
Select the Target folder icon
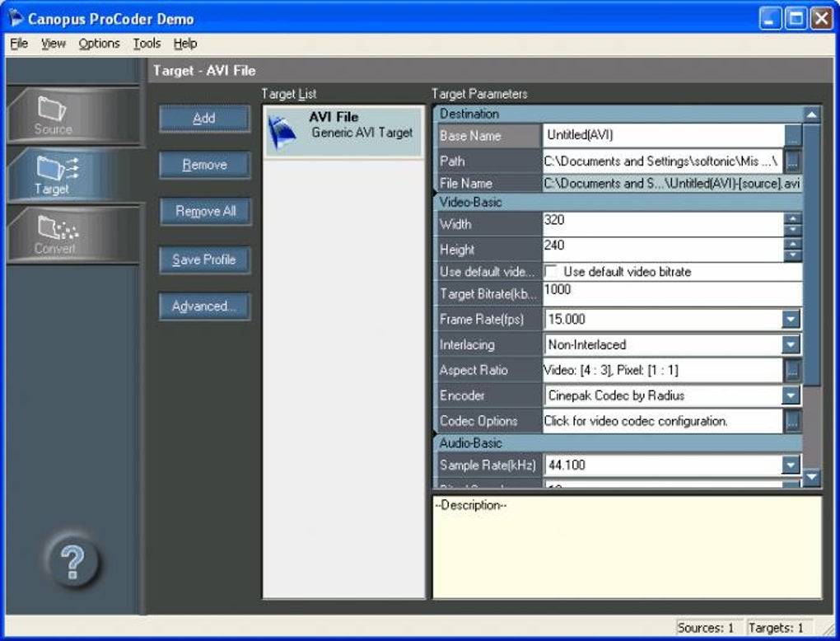pyautogui.click(x=56, y=169)
